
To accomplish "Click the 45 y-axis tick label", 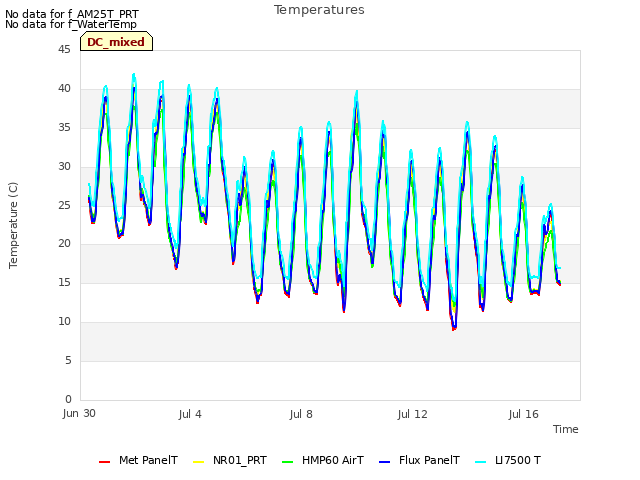I will pos(64,49).
